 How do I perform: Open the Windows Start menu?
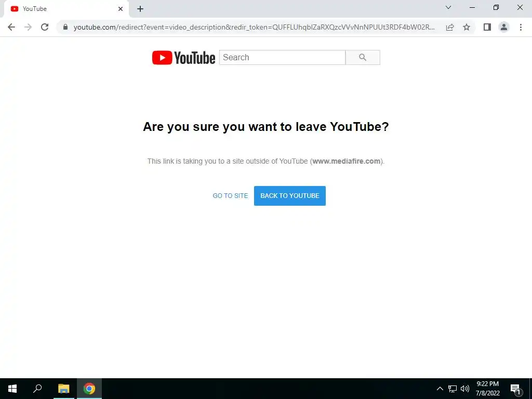click(x=12, y=389)
